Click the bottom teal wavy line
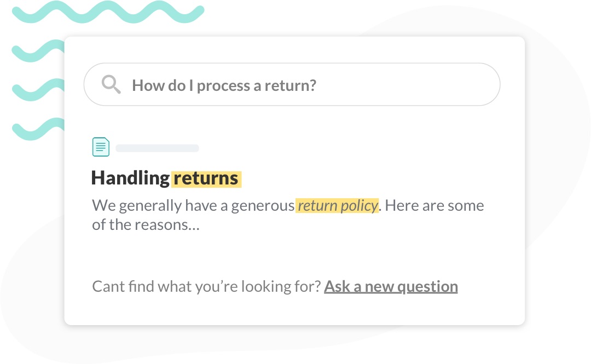This screenshot has width=591, height=364. (x=38, y=129)
